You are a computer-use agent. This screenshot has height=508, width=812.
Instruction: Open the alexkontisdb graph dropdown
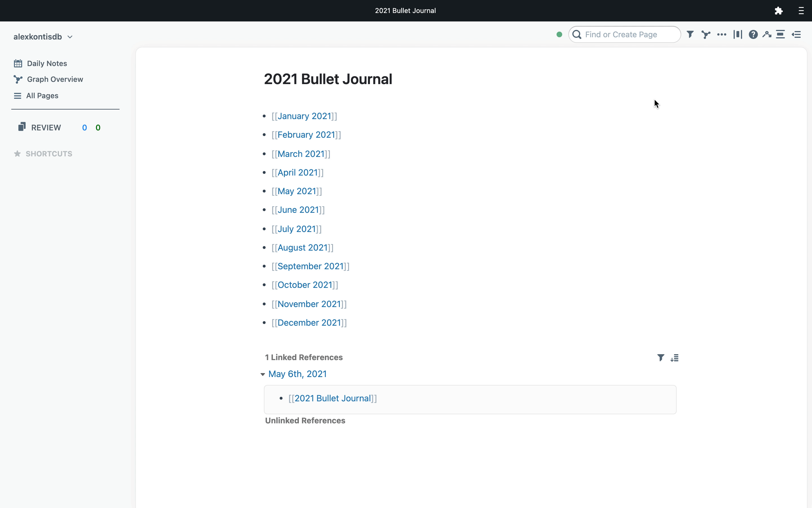(43, 37)
